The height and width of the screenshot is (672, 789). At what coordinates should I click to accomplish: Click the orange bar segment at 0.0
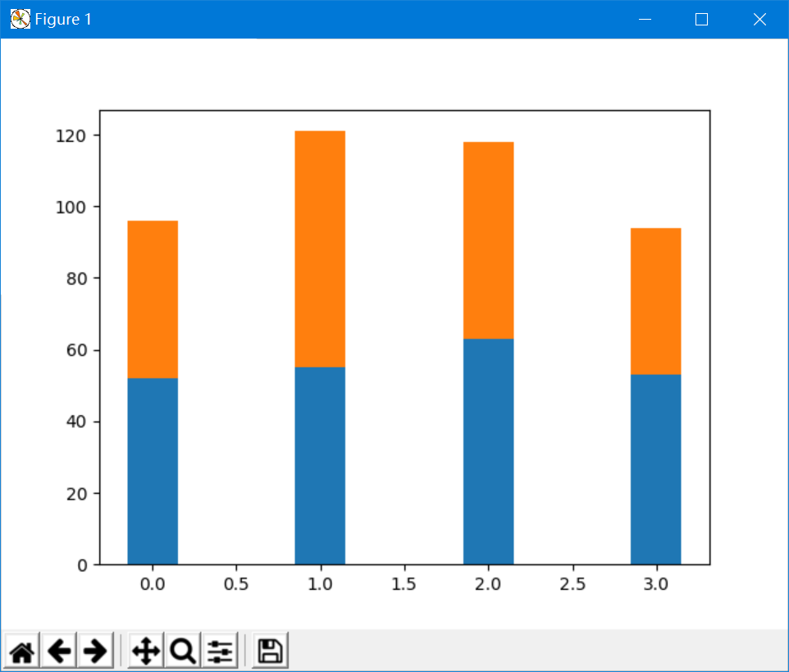click(x=153, y=299)
